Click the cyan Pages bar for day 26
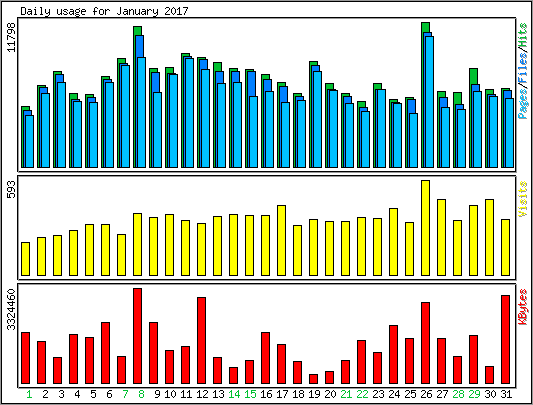Viewport: 533px width, 405px height. tap(429, 102)
